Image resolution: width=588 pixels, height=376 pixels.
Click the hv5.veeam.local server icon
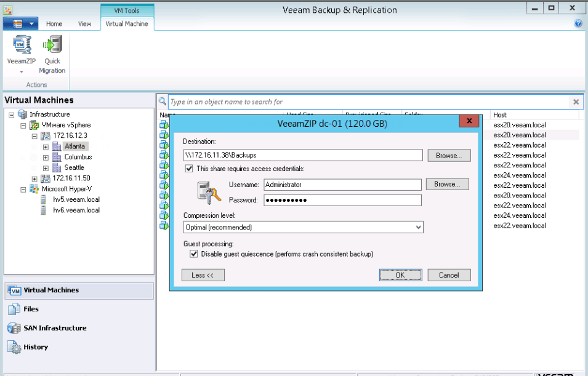click(44, 199)
